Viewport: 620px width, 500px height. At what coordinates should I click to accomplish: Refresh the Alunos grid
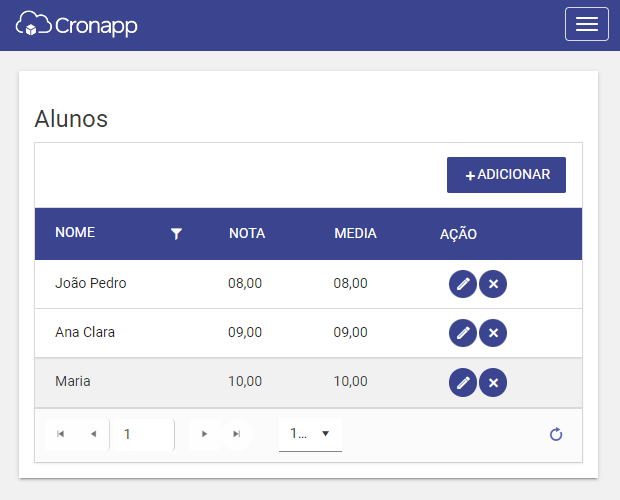tap(556, 434)
